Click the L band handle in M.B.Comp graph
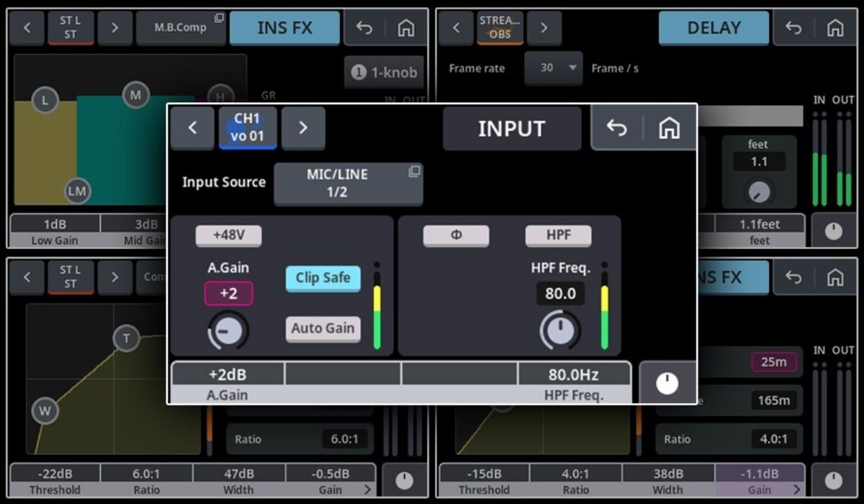The height and width of the screenshot is (504, 864). pos(45,100)
